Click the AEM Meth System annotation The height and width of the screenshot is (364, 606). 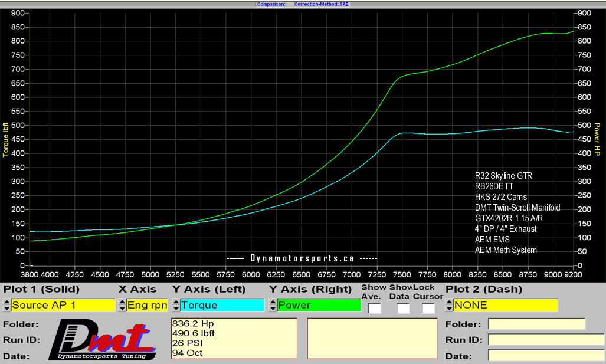506,250
